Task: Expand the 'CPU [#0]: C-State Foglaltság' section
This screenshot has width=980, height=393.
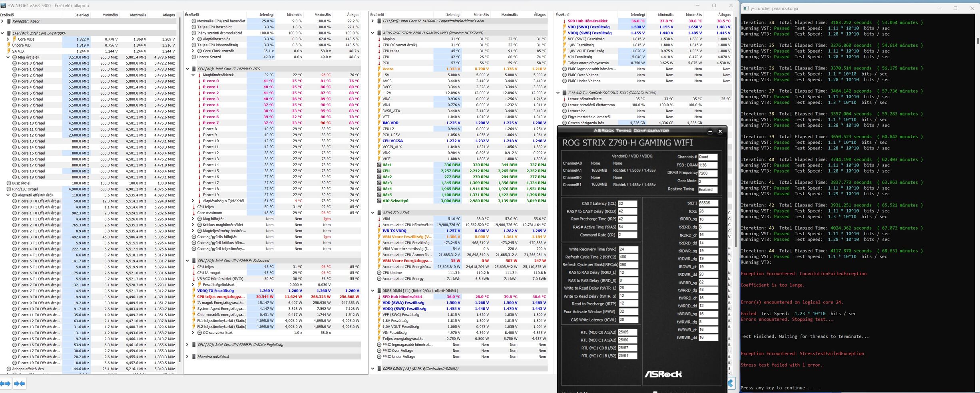Action: [x=187, y=345]
